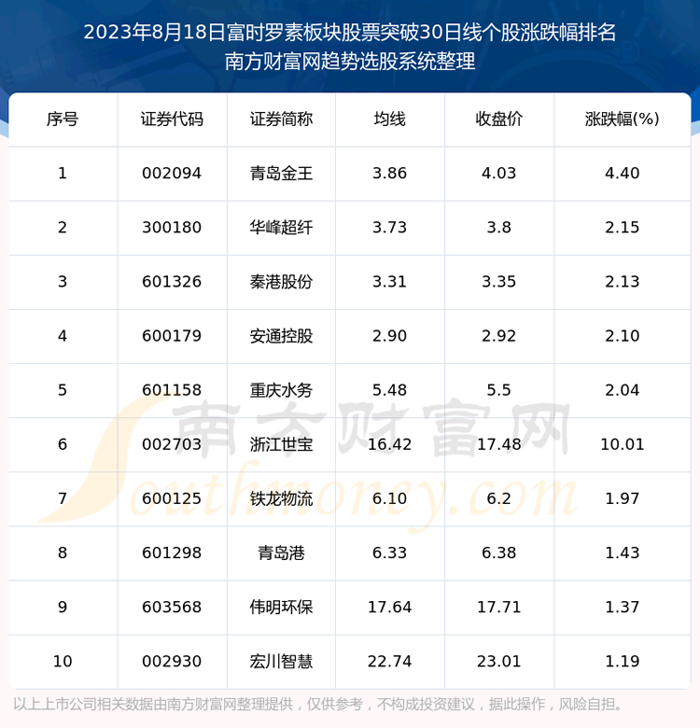Select stock code 002703
Viewport: 700px width, 728px height.
172,445
